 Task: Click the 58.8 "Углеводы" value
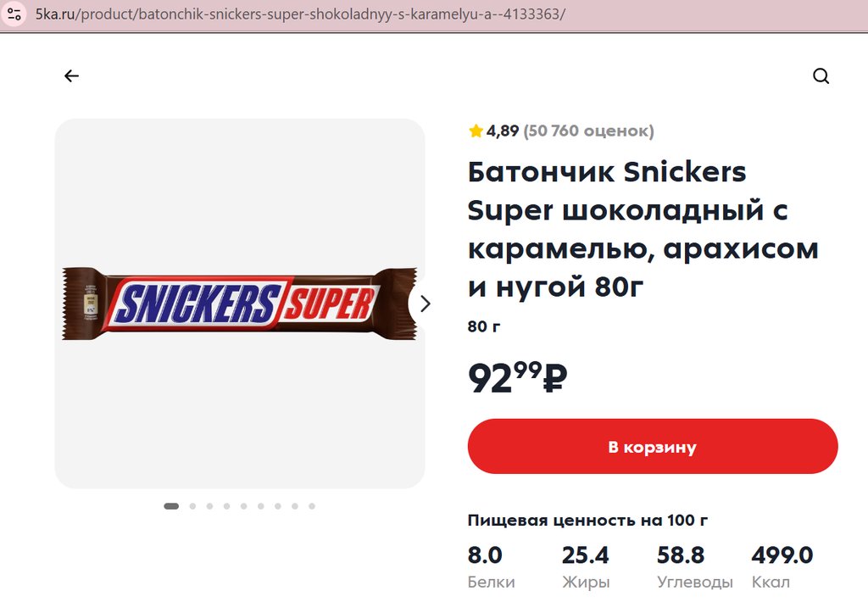pyautogui.click(x=681, y=556)
